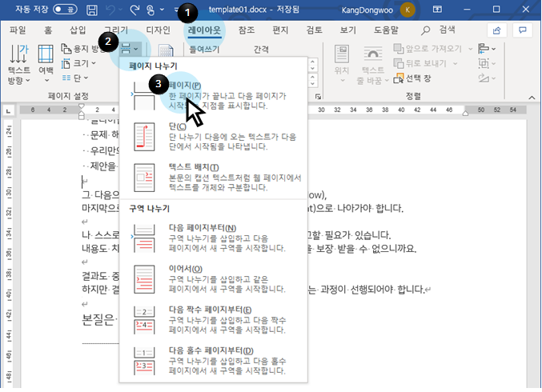Open the 파일 tab
Screen dimensions: 542x392
point(18,30)
